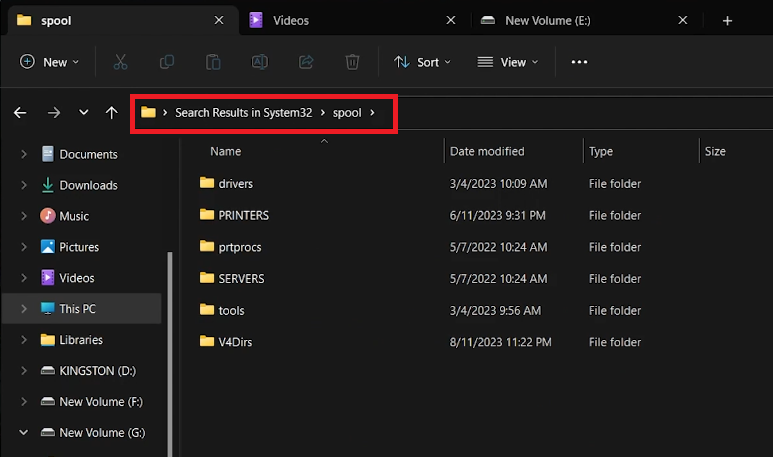773x457 pixels.
Task: Click the Rename icon in toolbar
Action: (x=260, y=62)
